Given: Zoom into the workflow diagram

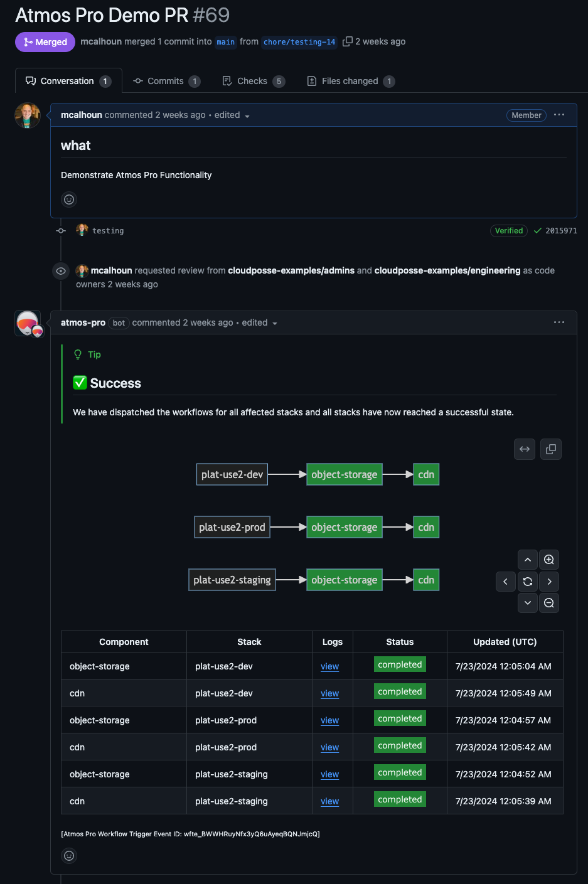Looking at the screenshot, I should [549, 559].
